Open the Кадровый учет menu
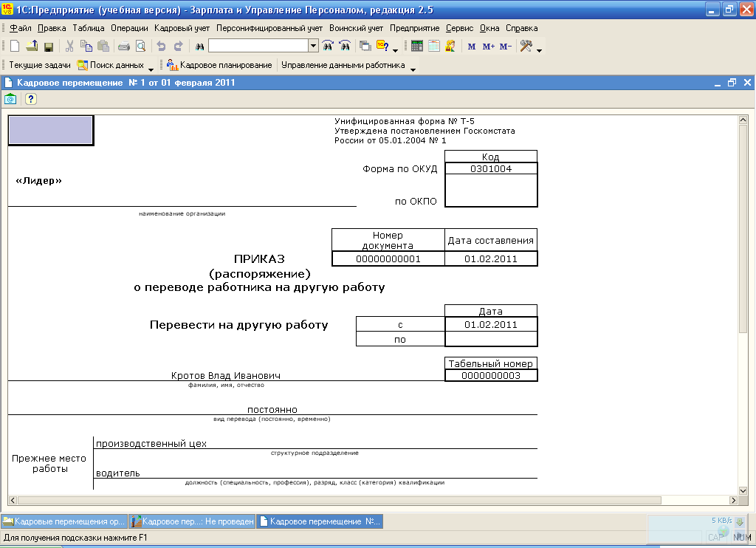The height and width of the screenshot is (548, 756). tap(182, 28)
